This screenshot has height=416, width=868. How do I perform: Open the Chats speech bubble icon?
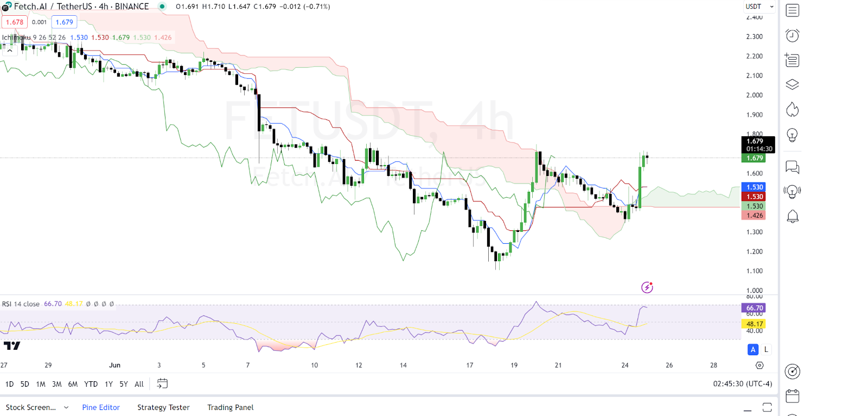click(792, 167)
